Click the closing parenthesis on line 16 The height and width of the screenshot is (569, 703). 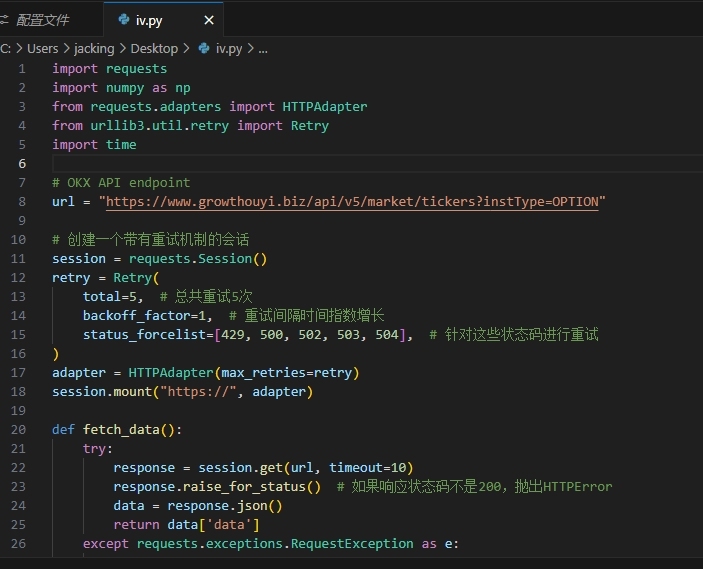(x=56, y=354)
